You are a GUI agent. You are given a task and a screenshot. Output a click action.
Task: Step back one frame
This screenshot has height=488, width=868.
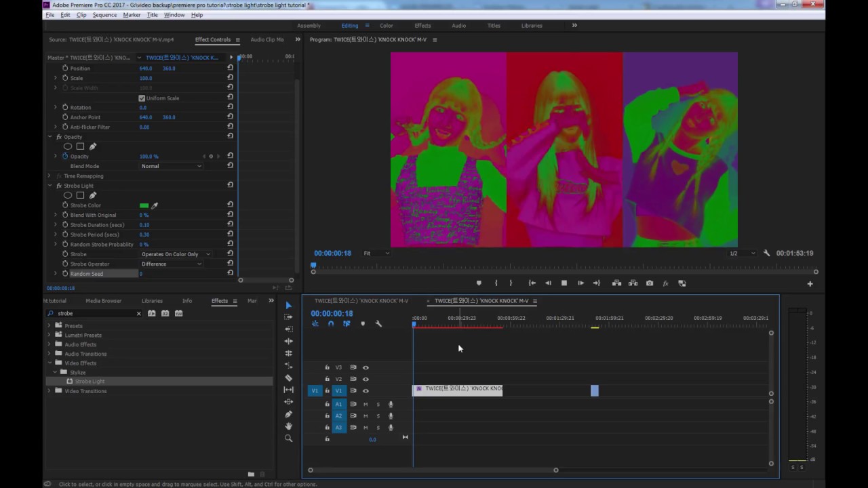[x=548, y=283]
